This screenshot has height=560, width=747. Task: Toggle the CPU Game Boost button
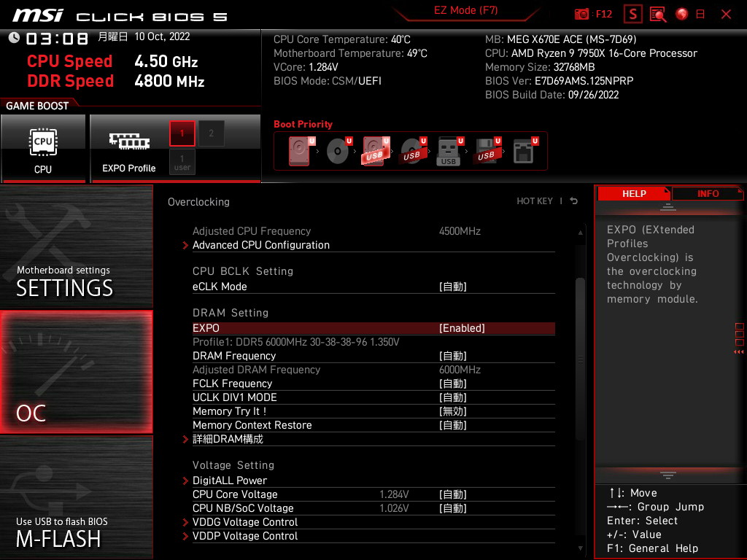point(43,149)
